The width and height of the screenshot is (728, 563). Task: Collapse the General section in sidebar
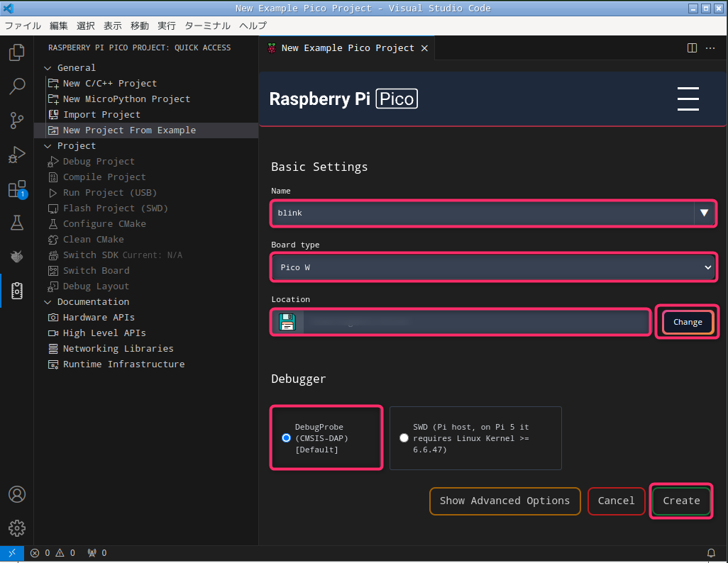[48, 68]
